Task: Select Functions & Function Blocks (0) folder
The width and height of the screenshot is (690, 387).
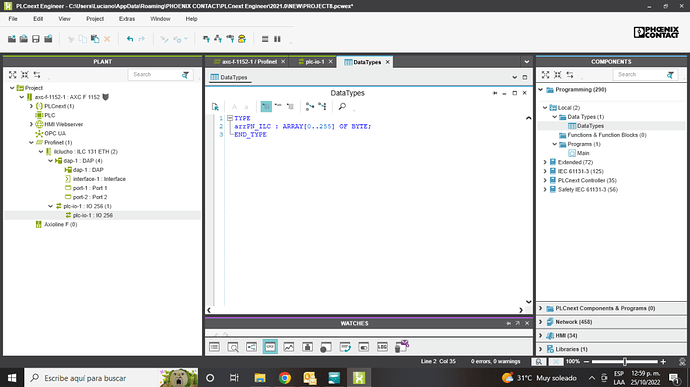Action: click(x=606, y=135)
